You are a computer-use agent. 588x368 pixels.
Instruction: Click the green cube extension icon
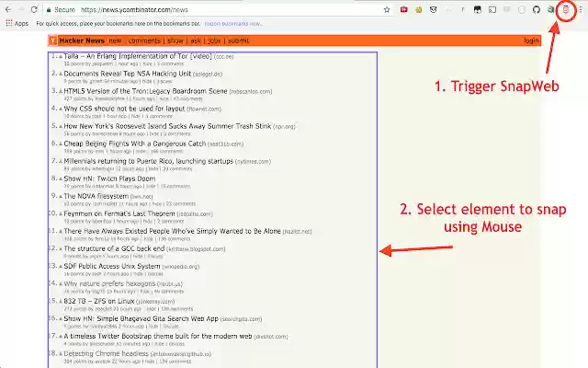click(551, 10)
